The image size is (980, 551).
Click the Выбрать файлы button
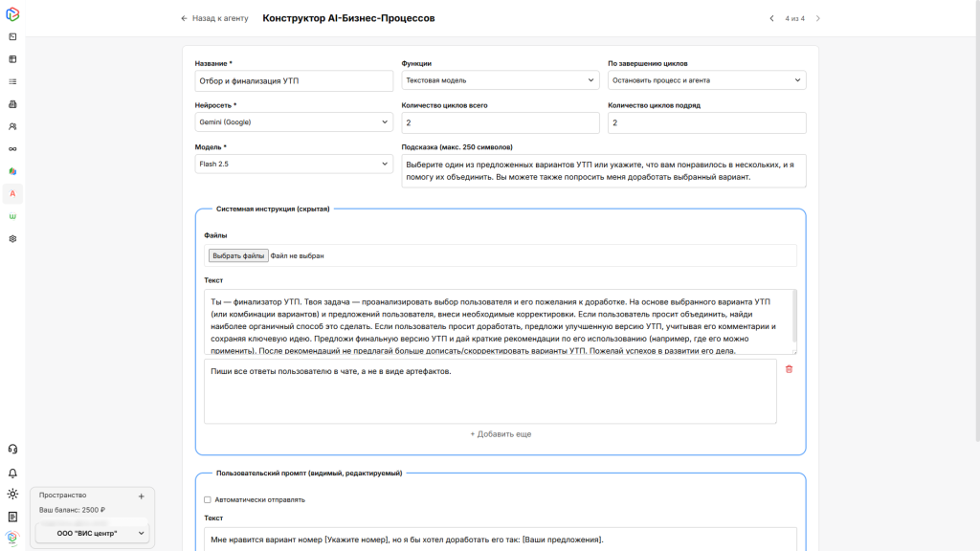pyautogui.click(x=238, y=255)
